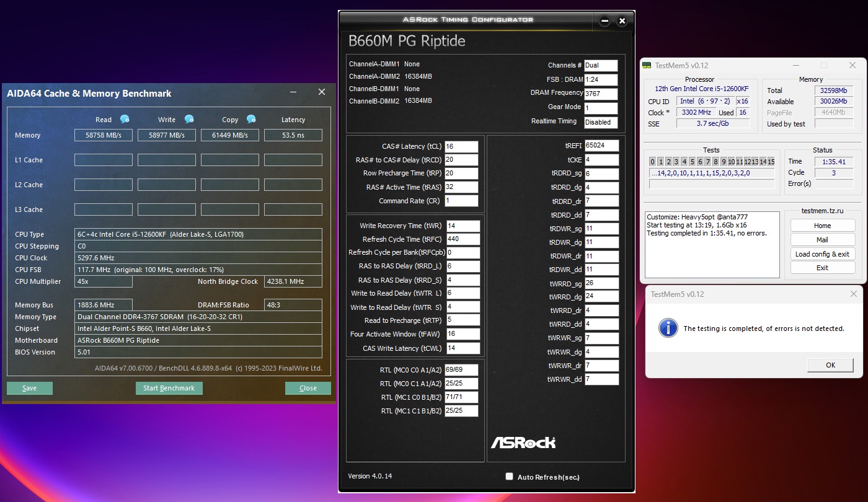Click the Memory Type value in AIDA64
The height and width of the screenshot is (502, 868).
pyautogui.click(x=198, y=317)
